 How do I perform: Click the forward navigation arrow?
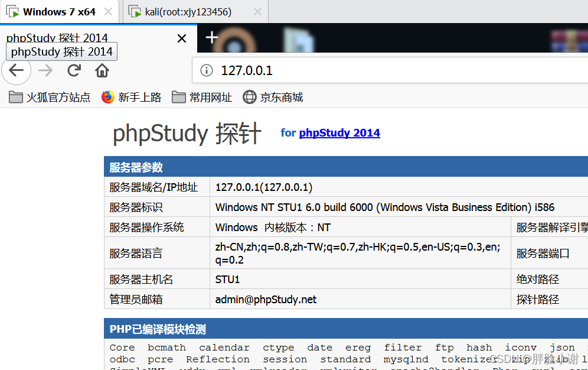[x=45, y=70]
